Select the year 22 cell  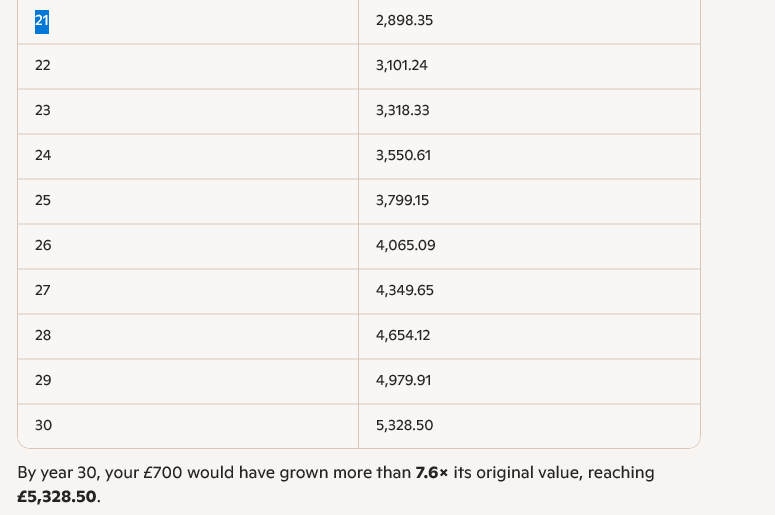pos(42,66)
